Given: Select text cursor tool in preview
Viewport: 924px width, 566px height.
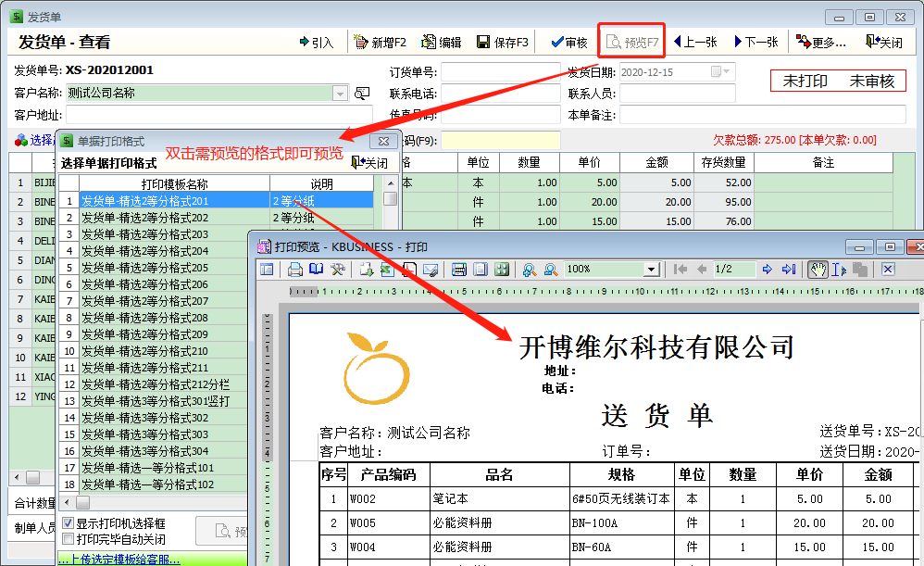Looking at the screenshot, I should click(839, 270).
